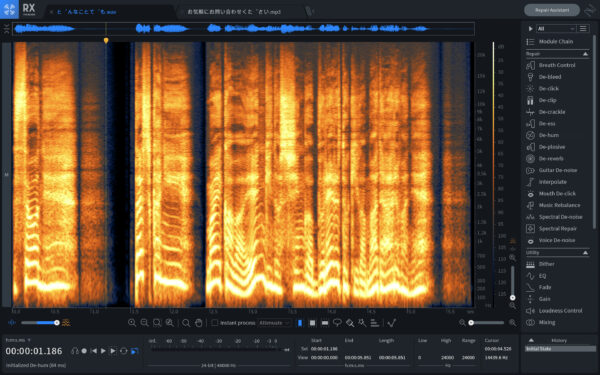Enable the Instant process checkbox

pos(215,323)
